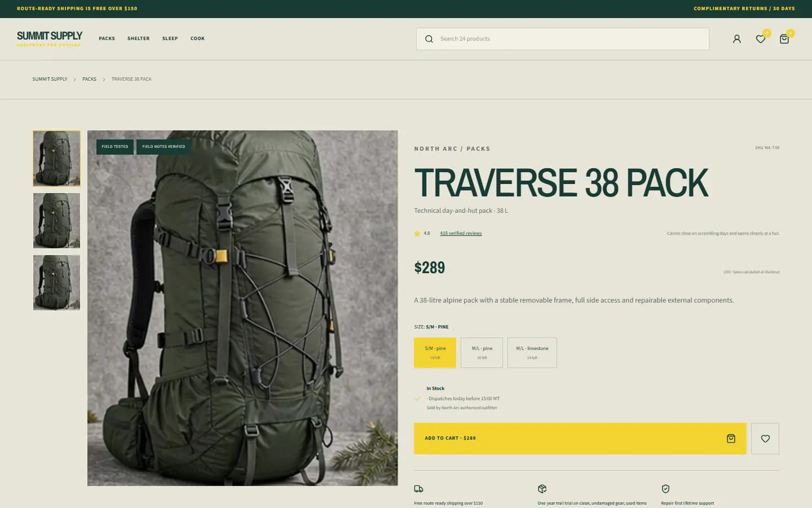Click the 'In Stock' label
Viewport: 812px width, 508px height.
435,388
